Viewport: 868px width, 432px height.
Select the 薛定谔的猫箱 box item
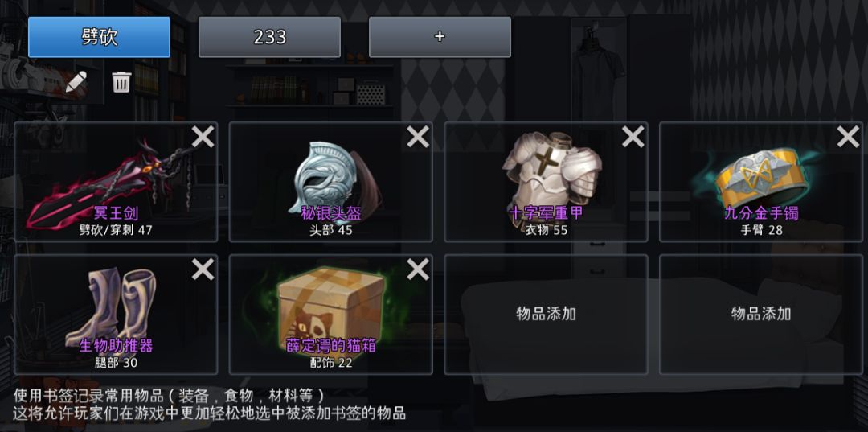[330, 315]
